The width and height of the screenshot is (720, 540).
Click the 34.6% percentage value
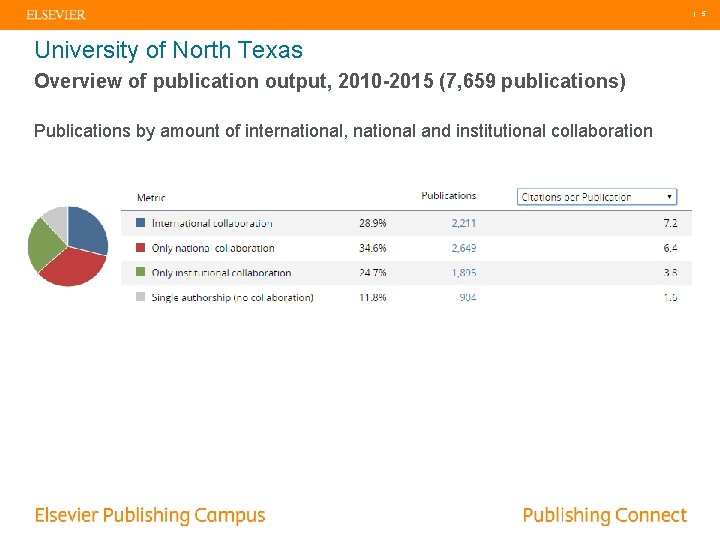tap(372, 248)
